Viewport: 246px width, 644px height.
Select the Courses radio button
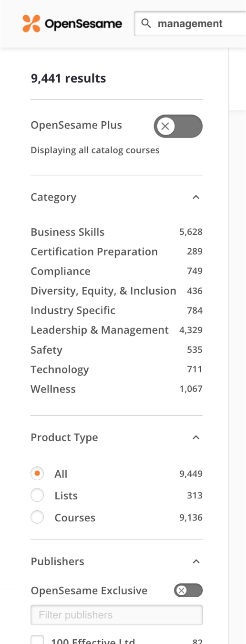(37, 517)
